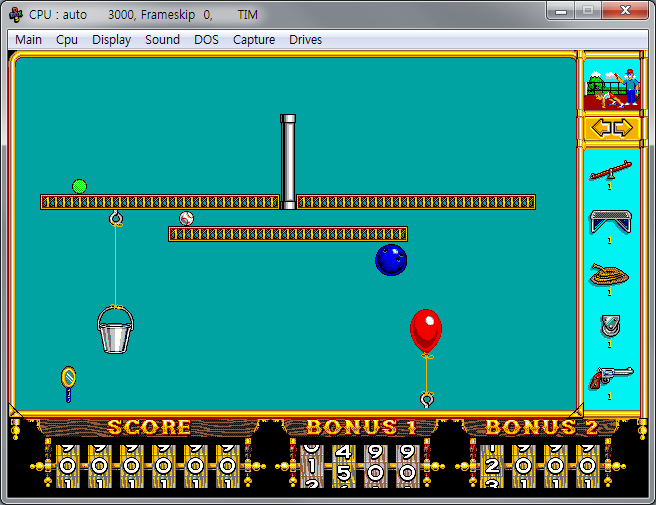
Task: Select the trampoline part in parts bin
Action: point(611,222)
